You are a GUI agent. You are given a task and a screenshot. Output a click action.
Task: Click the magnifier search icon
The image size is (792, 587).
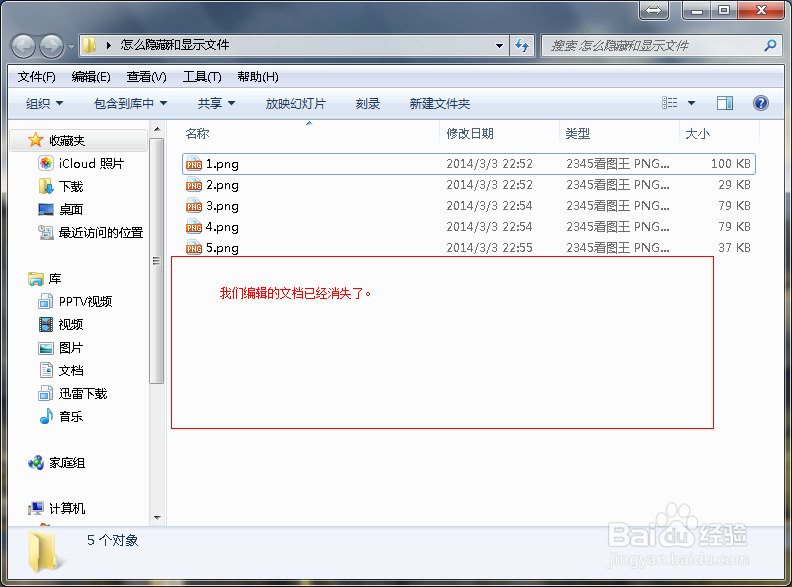(x=770, y=45)
